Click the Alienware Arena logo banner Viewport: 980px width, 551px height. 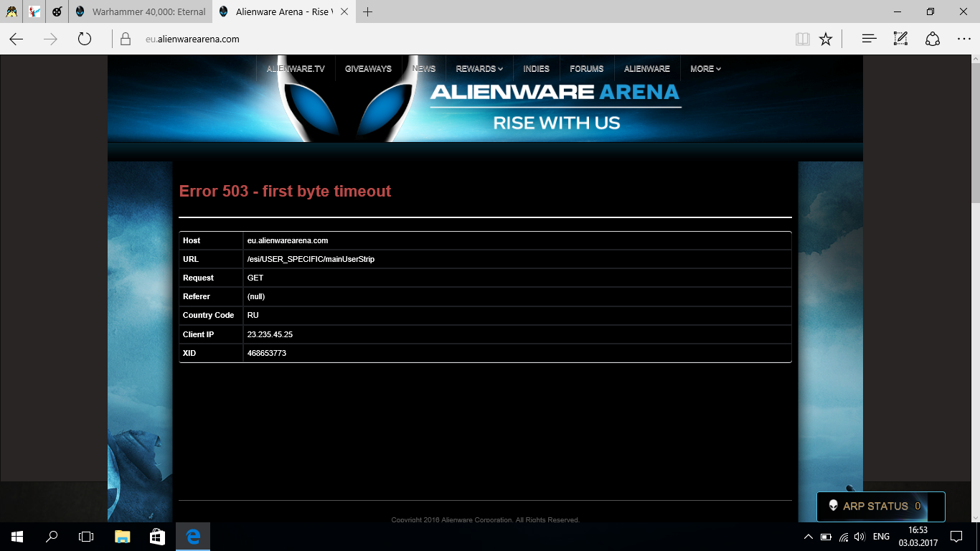pyautogui.click(x=555, y=108)
